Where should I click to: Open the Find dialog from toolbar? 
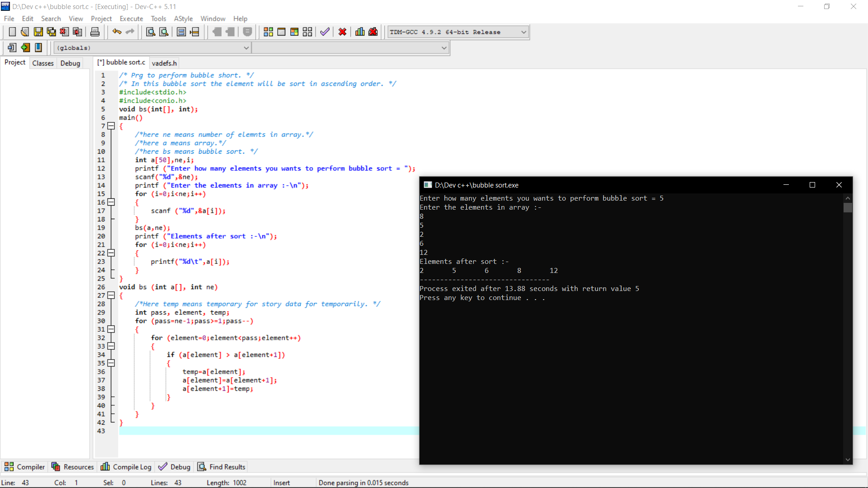click(x=151, y=32)
